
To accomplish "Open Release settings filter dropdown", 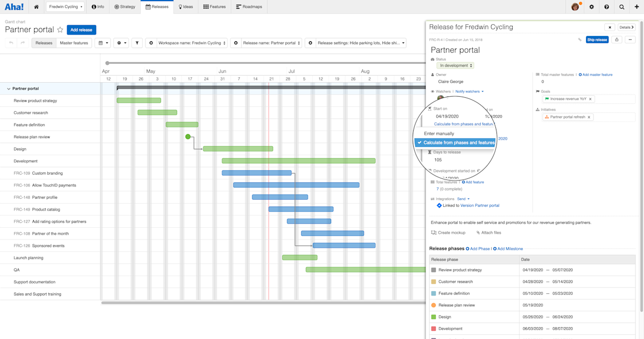I will [361, 43].
